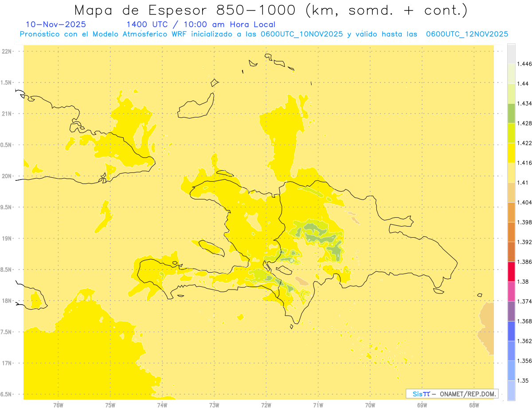Click the '21N' latitude label

point(7,114)
